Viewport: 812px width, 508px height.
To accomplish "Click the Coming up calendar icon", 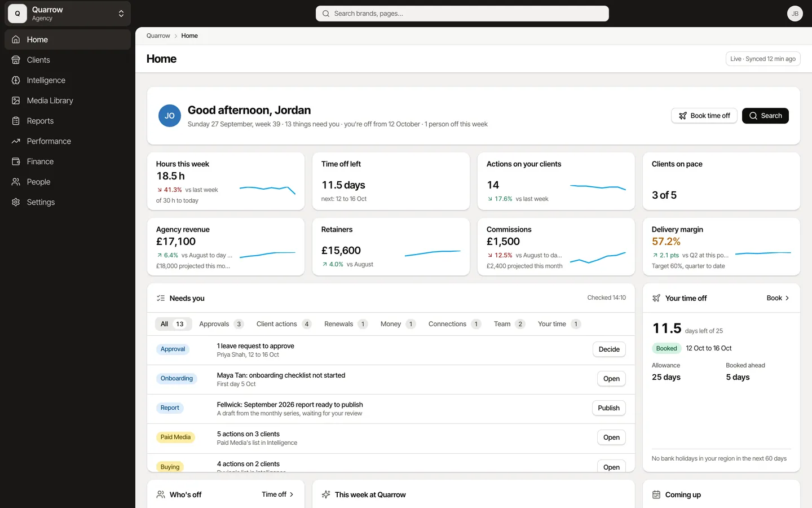I will (656, 494).
